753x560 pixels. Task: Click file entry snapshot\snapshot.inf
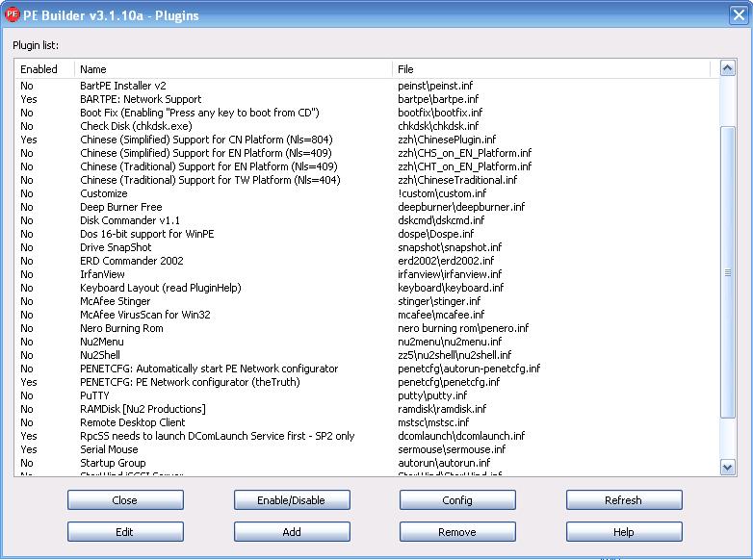450,247
